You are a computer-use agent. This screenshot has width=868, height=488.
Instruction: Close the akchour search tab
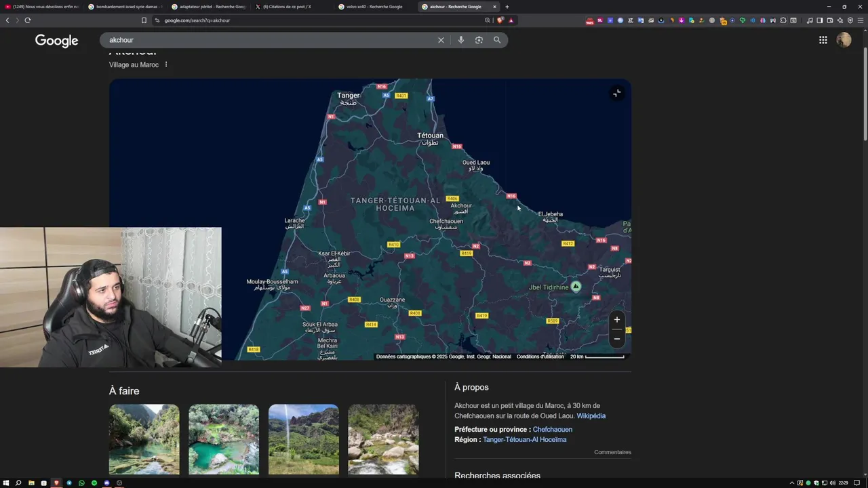coord(494,7)
